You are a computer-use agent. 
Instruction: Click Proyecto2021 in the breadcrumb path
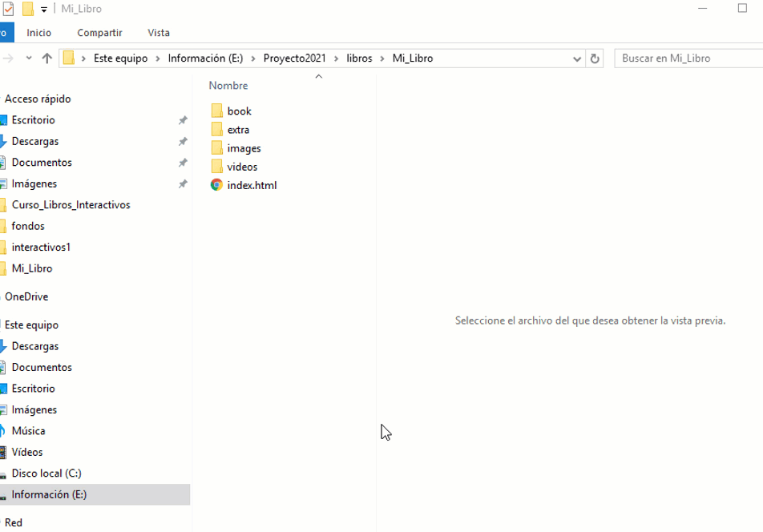pos(294,58)
